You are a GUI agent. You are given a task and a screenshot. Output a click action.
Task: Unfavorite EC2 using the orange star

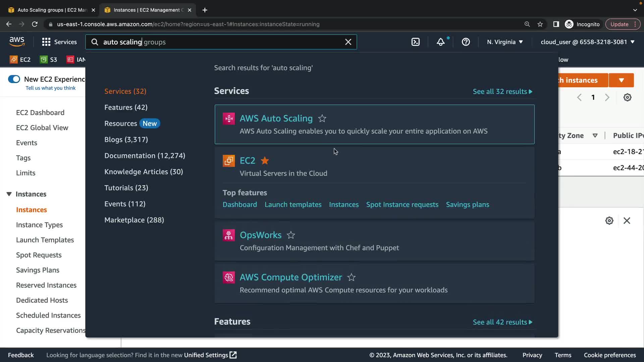(265, 161)
